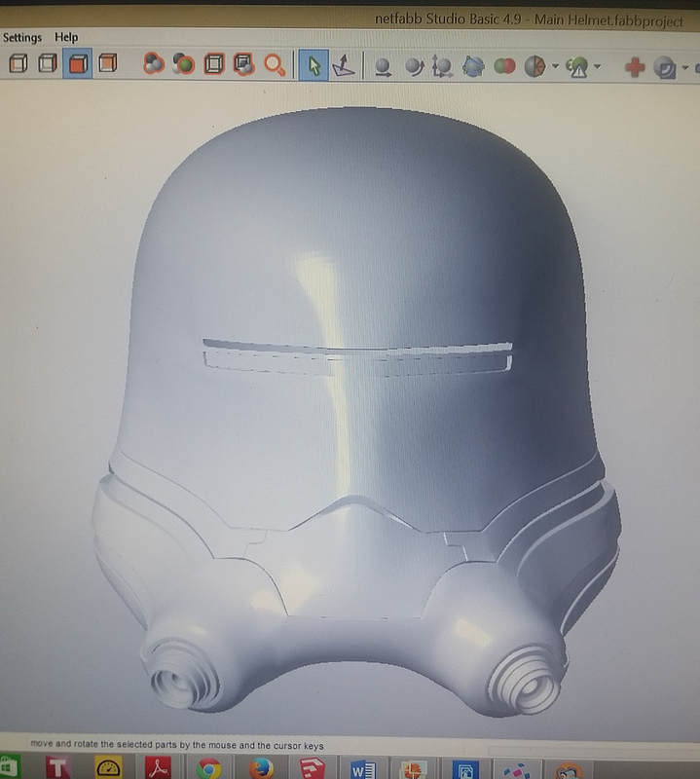Open Google Chrome from the taskbar
This screenshot has width=700, height=779.
[208, 768]
